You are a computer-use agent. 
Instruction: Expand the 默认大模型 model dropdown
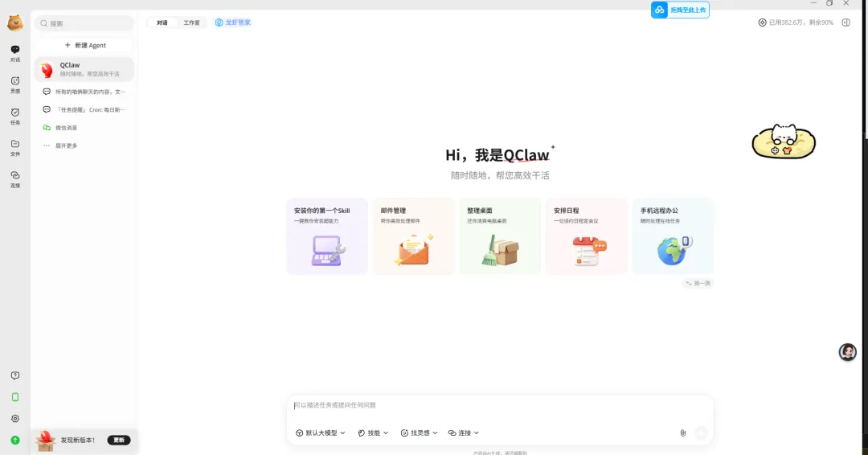[321, 432]
